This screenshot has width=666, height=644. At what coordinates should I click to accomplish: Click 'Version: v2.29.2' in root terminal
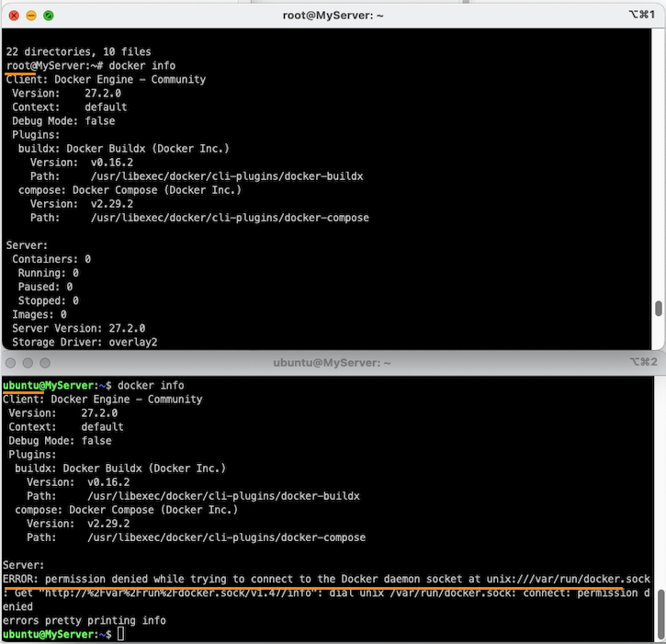[82, 204]
